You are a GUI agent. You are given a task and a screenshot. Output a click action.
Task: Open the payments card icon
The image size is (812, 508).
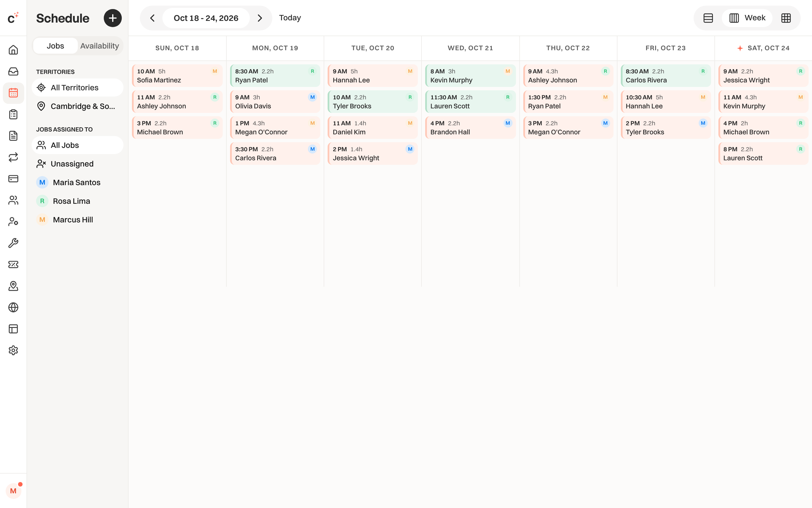tap(13, 179)
